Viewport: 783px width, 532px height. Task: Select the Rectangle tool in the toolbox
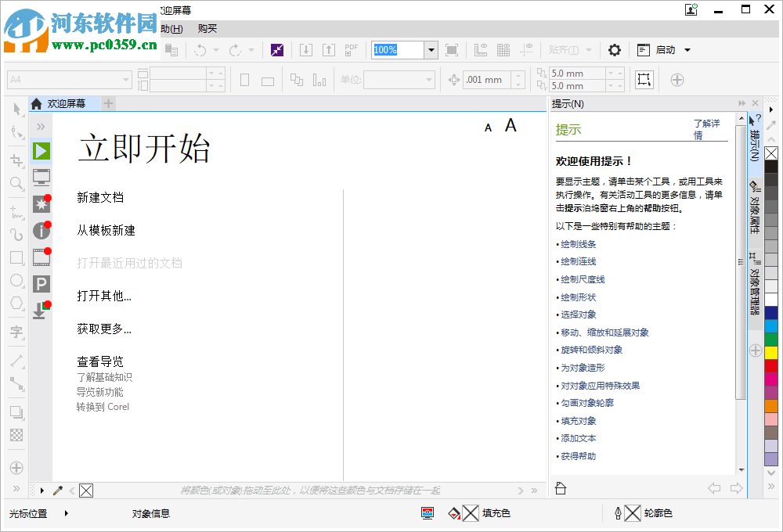[x=16, y=257]
